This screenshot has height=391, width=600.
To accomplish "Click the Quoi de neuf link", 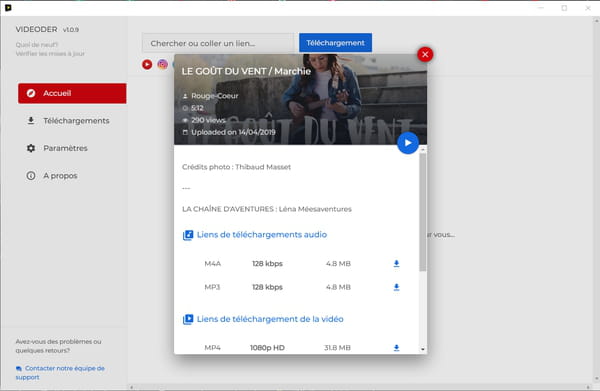I will (x=37, y=45).
